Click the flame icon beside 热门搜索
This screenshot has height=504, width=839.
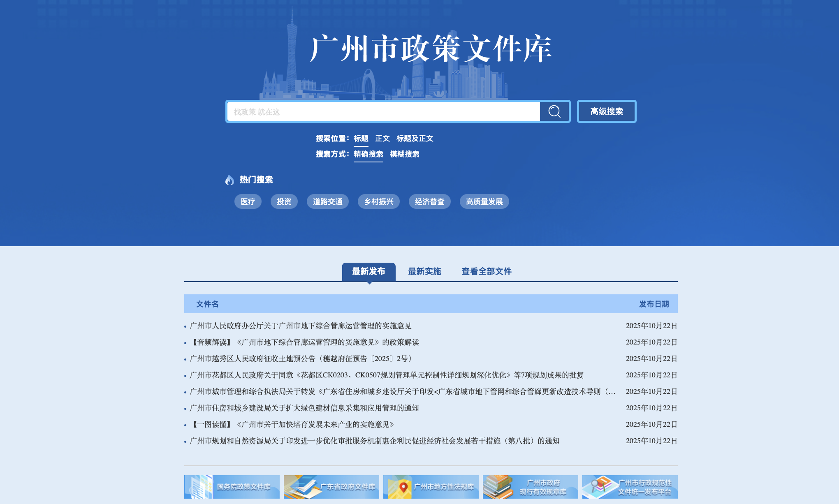click(x=229, y=180)
